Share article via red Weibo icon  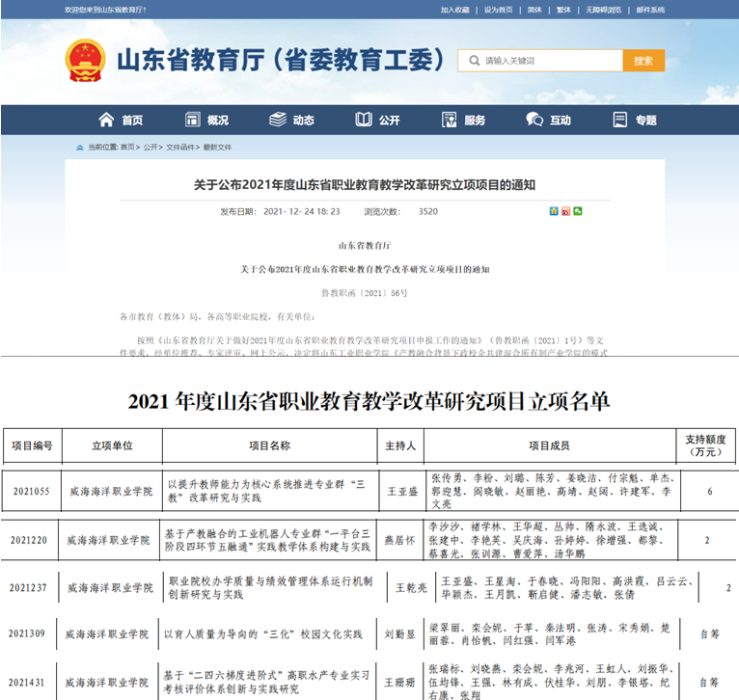pyautogui.click(x=565, y=211)
